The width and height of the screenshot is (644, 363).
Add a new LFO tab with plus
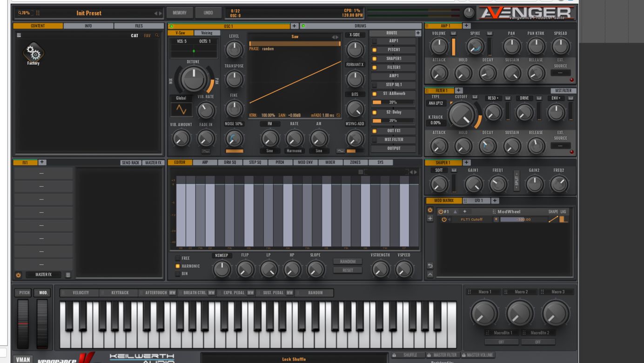[x=495, y=201]
